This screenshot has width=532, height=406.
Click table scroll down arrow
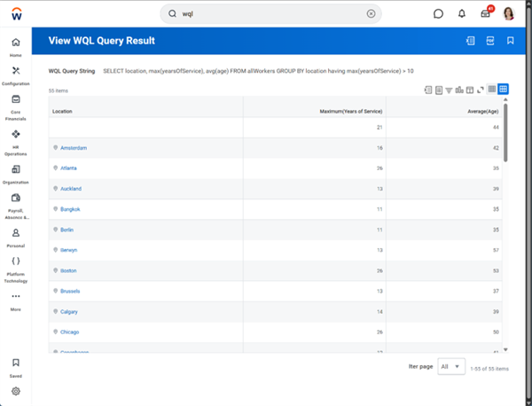505,349
